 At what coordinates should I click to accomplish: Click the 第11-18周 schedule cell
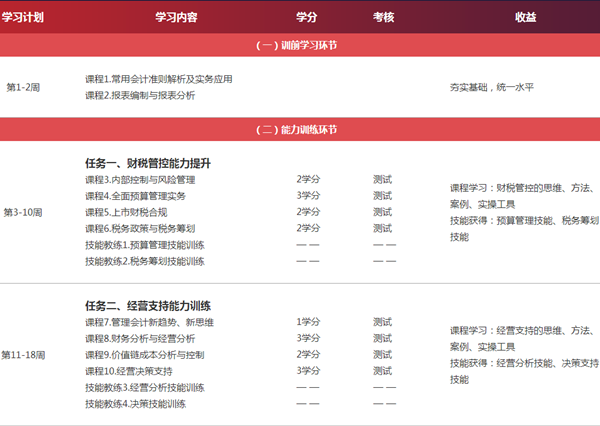[x=24, y=355]
